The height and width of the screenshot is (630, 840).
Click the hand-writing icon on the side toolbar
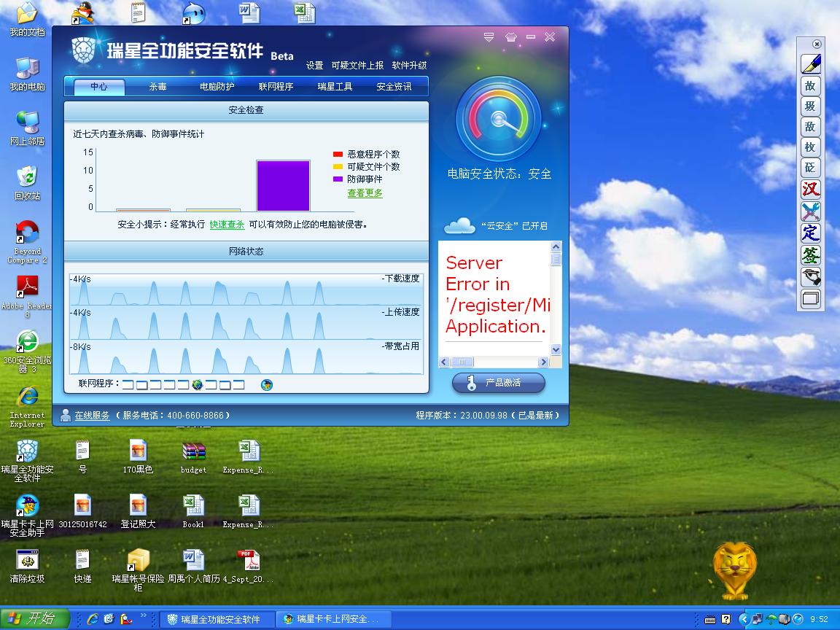coord(811,277)
